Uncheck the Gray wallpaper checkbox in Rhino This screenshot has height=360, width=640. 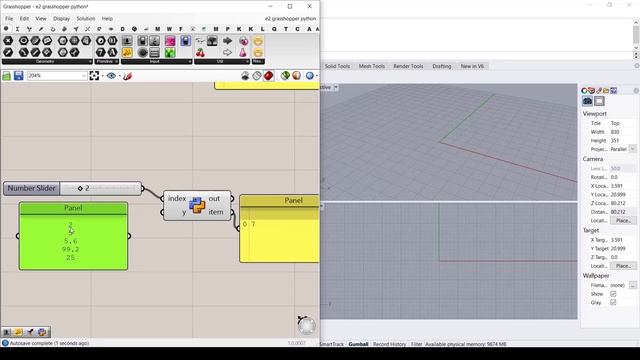tap(613, 302)
